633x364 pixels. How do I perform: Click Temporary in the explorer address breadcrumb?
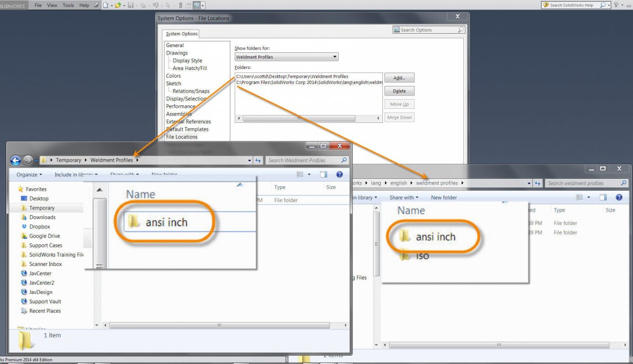(68, 160)
